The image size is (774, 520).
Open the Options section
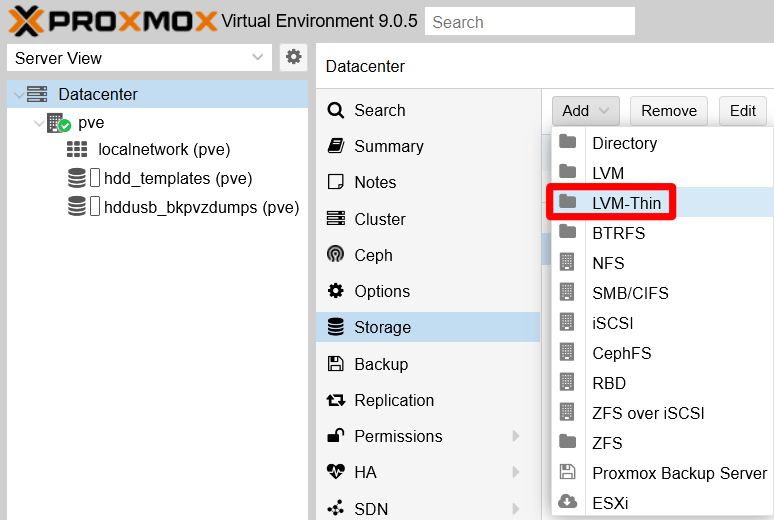pyautogui.click(x=428, y=291)
